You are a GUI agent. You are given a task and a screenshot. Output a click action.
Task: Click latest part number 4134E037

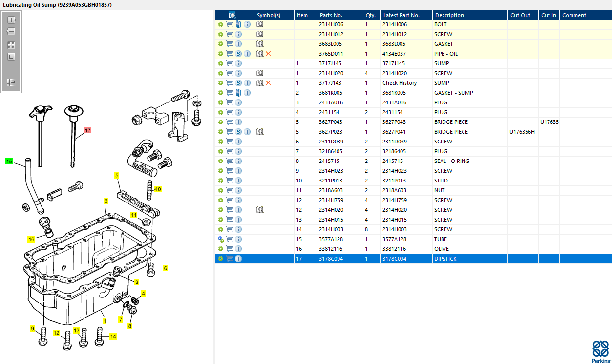(x=395, y=54)
